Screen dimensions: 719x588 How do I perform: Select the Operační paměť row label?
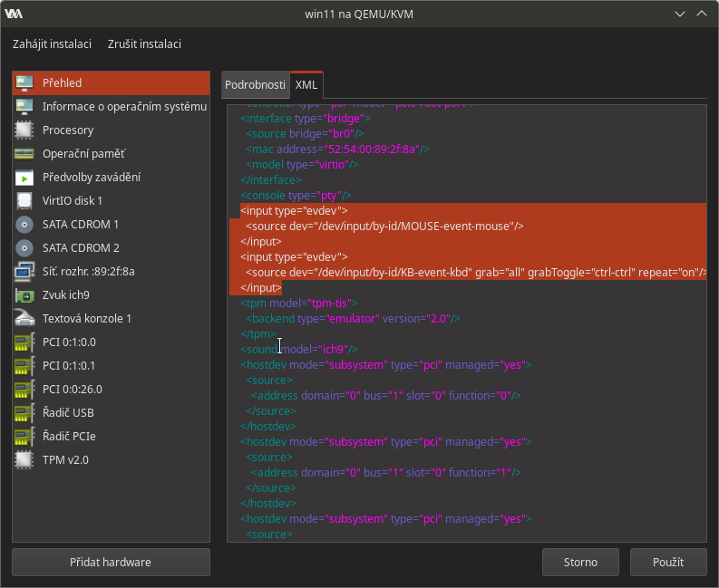click(83, 153)
